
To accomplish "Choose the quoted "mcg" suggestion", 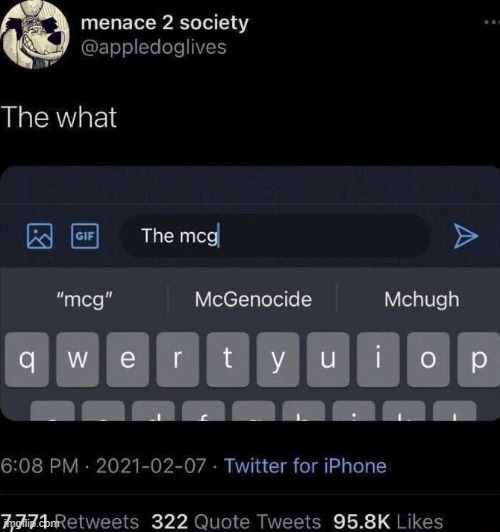I will [x=84, y=299].
